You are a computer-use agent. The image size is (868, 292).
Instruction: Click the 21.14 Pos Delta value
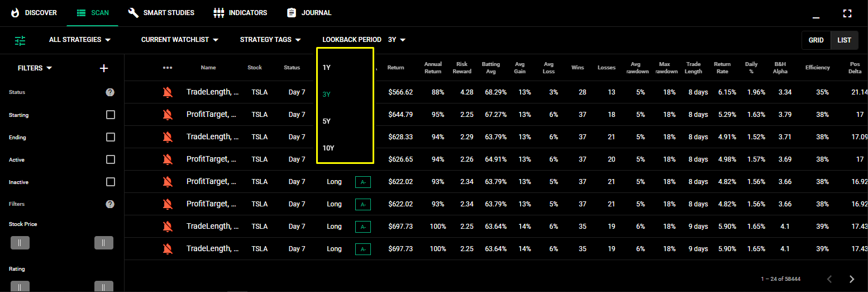[859, 92]
